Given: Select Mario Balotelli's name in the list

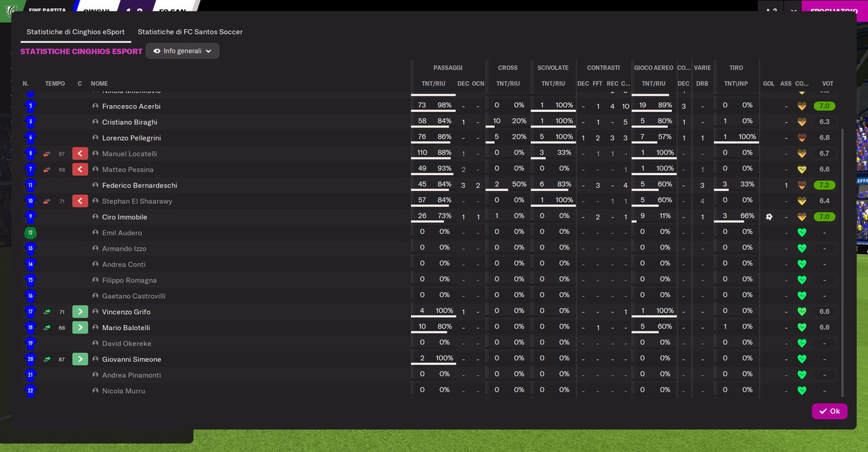Looking at the screenshot, I should [126, 328].
